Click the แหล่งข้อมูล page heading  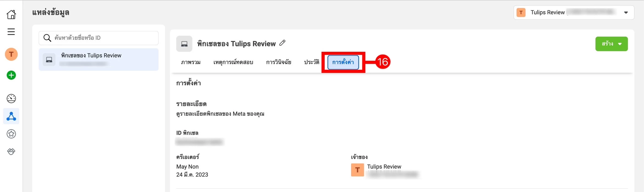(51, 12)
